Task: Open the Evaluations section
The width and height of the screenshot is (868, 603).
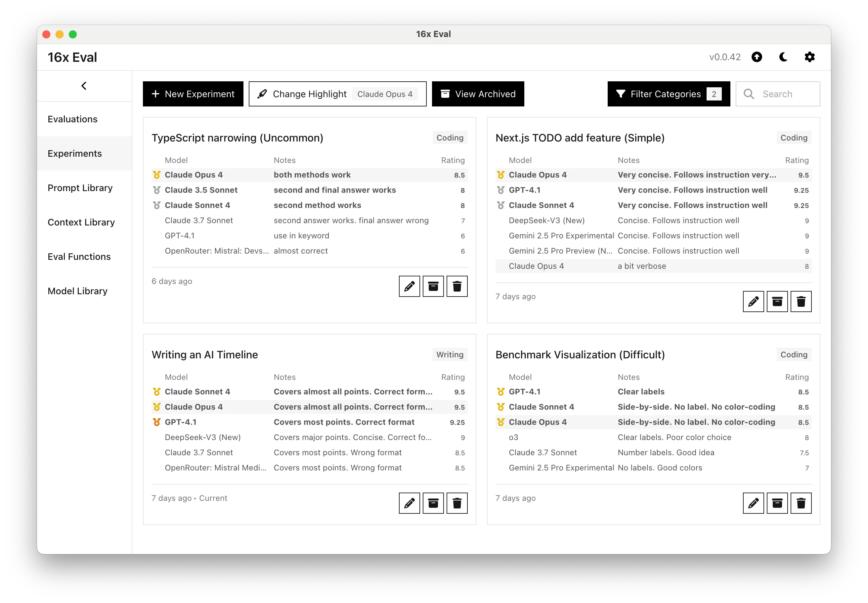Action: pos(84,119)
